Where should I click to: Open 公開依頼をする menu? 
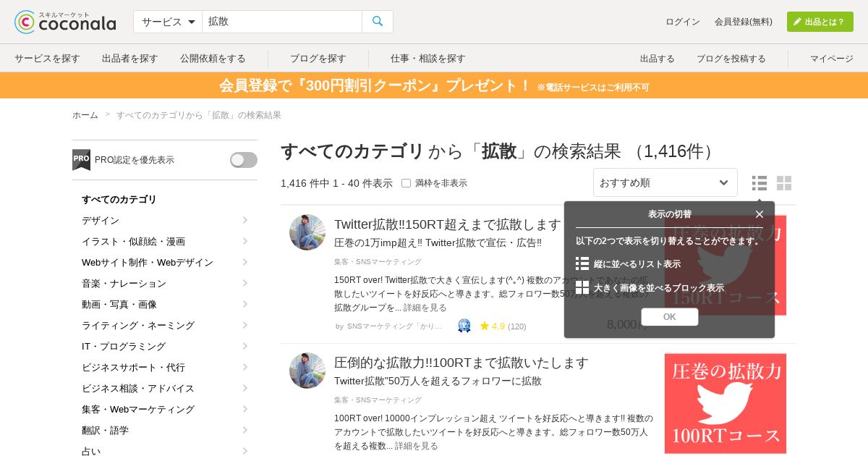point(213,58)
